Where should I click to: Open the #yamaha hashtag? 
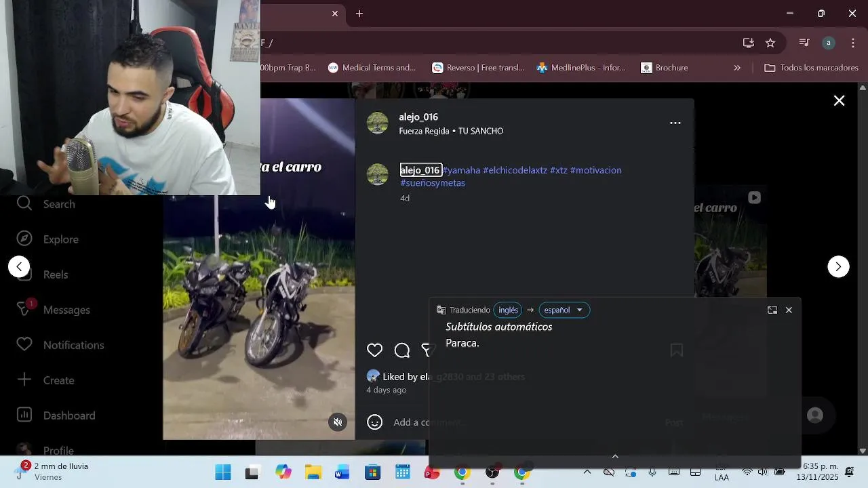click(x=462, y=170)
